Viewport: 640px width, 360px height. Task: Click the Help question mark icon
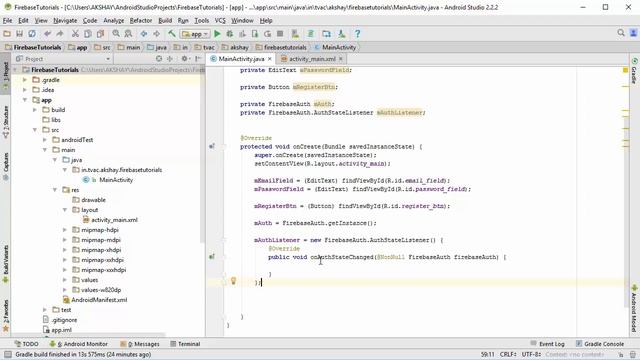[x=358, y=34]
